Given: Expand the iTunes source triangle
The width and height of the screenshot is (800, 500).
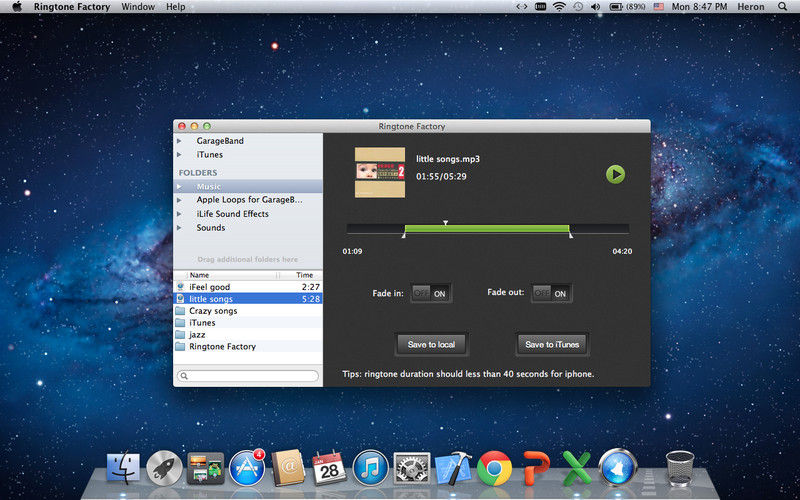Looking at the screenshot, I should 179,155.
